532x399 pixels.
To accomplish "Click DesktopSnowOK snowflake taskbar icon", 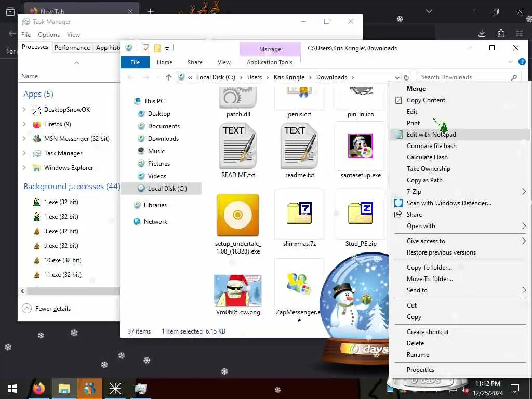I will 115,389.
